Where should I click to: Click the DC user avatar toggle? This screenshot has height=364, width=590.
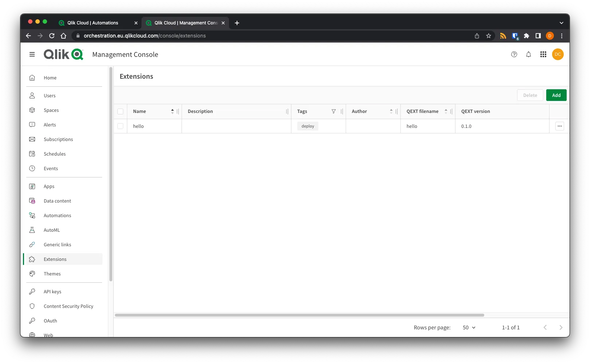558,54
